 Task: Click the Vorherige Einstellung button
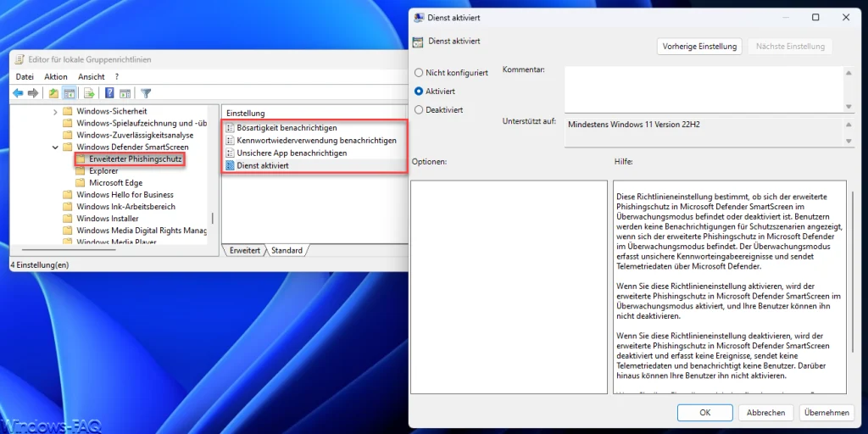click(699, 47)
